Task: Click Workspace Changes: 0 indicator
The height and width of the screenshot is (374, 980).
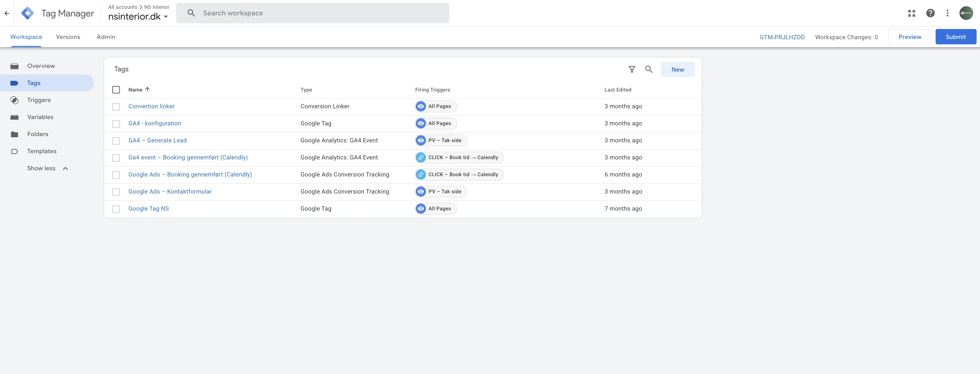Action: pos(846,37)
